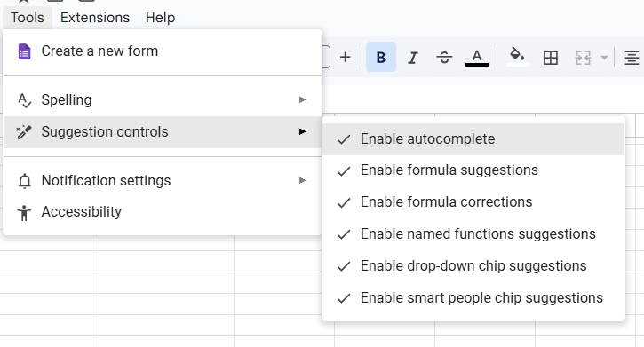The image size is (644, 347).
Task: Open the horizontal align tool
Action: (632, 58)
